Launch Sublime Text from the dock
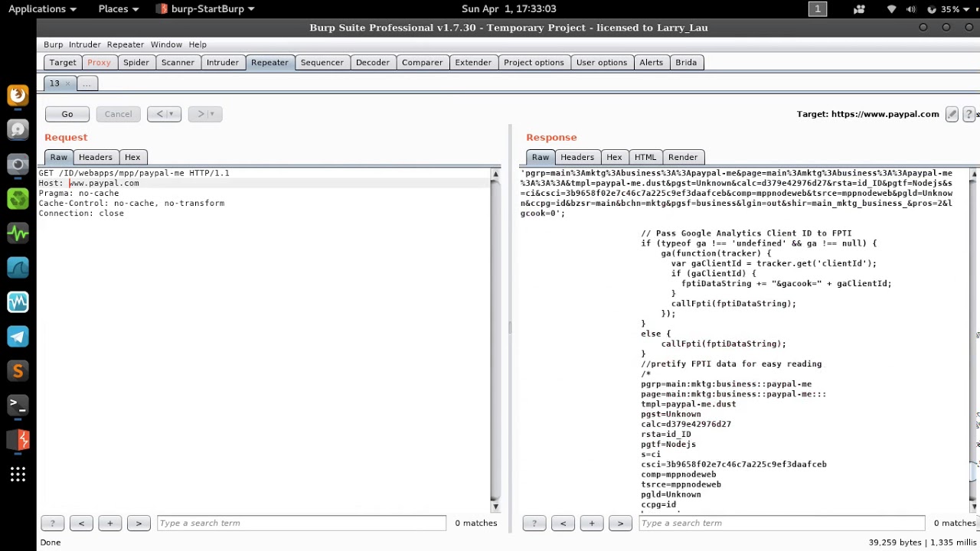 coord(18,371)
